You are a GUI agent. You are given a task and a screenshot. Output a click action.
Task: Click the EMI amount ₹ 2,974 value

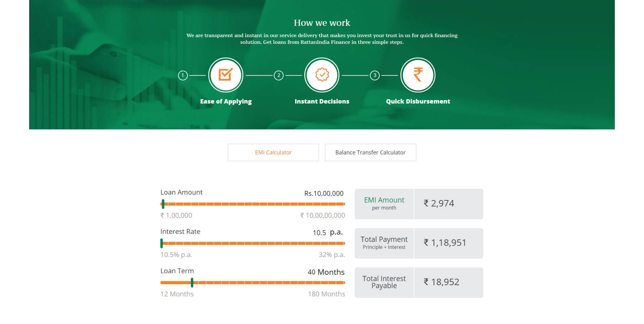[439, 203]
